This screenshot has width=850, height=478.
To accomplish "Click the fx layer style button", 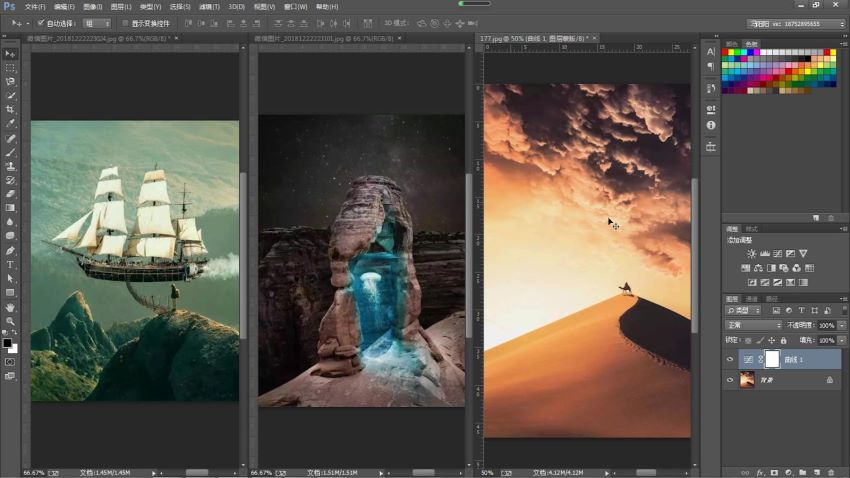I will click(759, 473).
